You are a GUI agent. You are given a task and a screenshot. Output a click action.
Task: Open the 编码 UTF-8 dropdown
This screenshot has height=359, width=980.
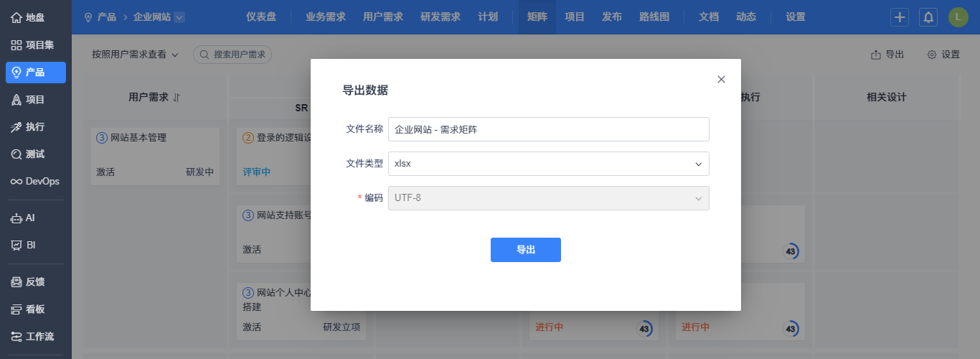(549, 198)
